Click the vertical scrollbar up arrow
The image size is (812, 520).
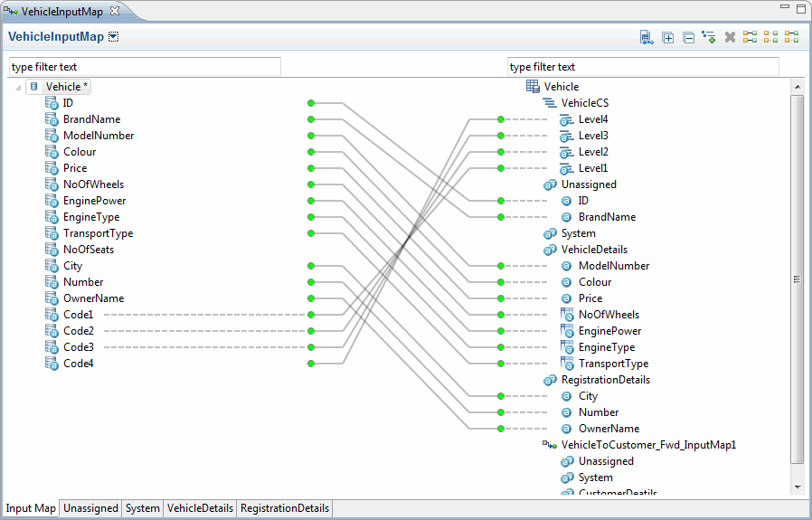click(798, 87)
